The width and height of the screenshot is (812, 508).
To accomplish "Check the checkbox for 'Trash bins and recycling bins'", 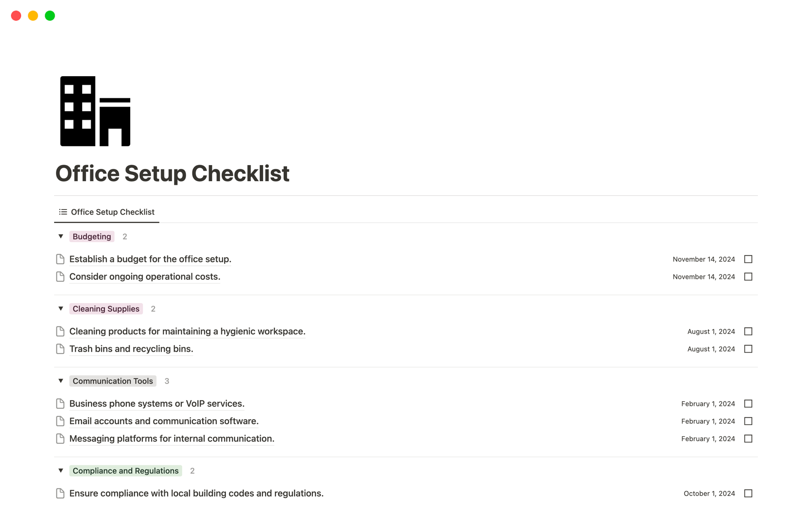I will tap(749, 349).
